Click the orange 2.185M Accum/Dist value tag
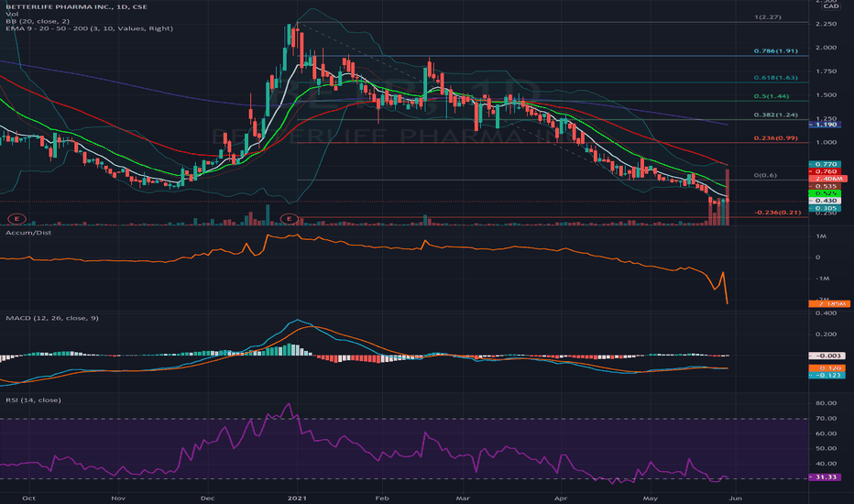Screen dimensions: 854x504 click(829, 303)
